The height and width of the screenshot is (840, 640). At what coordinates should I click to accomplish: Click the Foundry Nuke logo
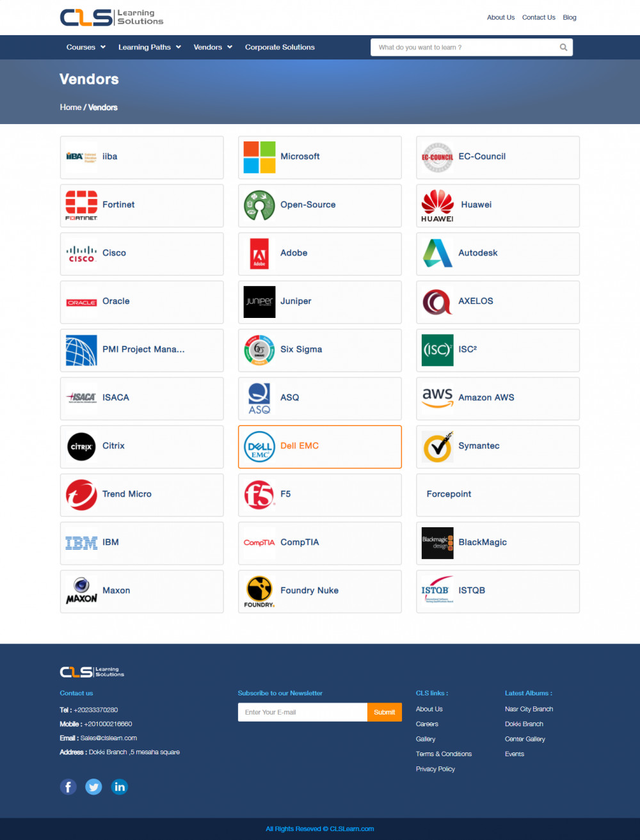click(x=259, y=591)
